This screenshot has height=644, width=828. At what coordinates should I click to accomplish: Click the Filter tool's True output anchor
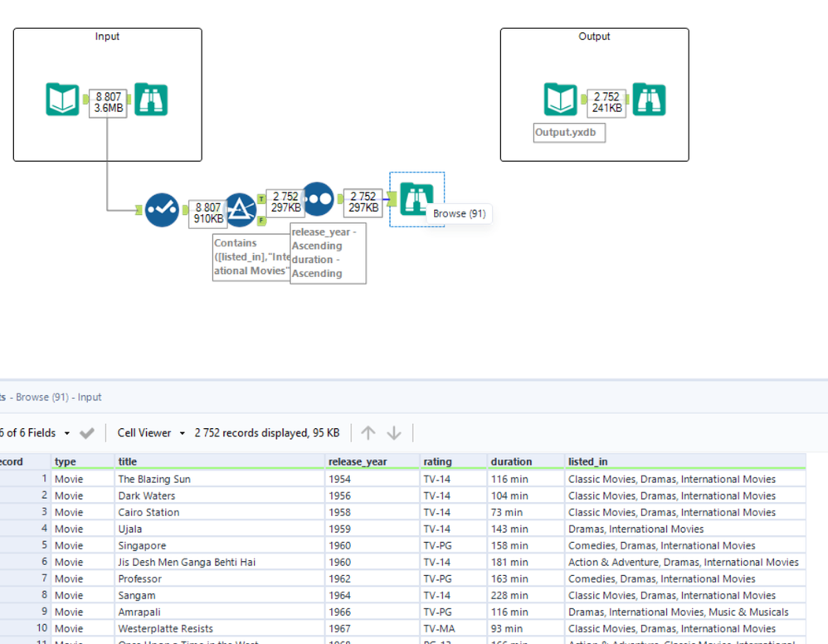(261, 198)
